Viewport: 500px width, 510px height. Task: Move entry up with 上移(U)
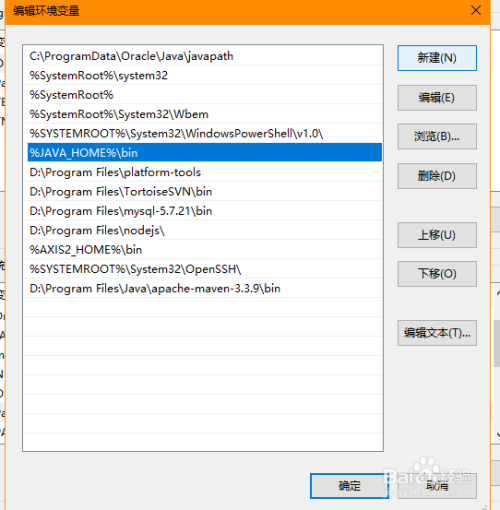pyautogui.click(x=437, y=235)
